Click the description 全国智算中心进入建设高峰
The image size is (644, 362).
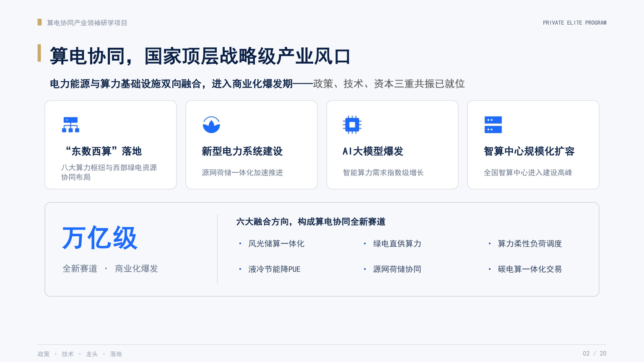(528, 173)
